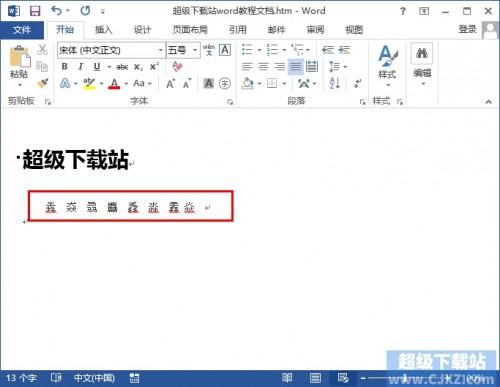Click 中文(中国) language indicator
Viewport: 500px width, 387px height.
[94, 378]
